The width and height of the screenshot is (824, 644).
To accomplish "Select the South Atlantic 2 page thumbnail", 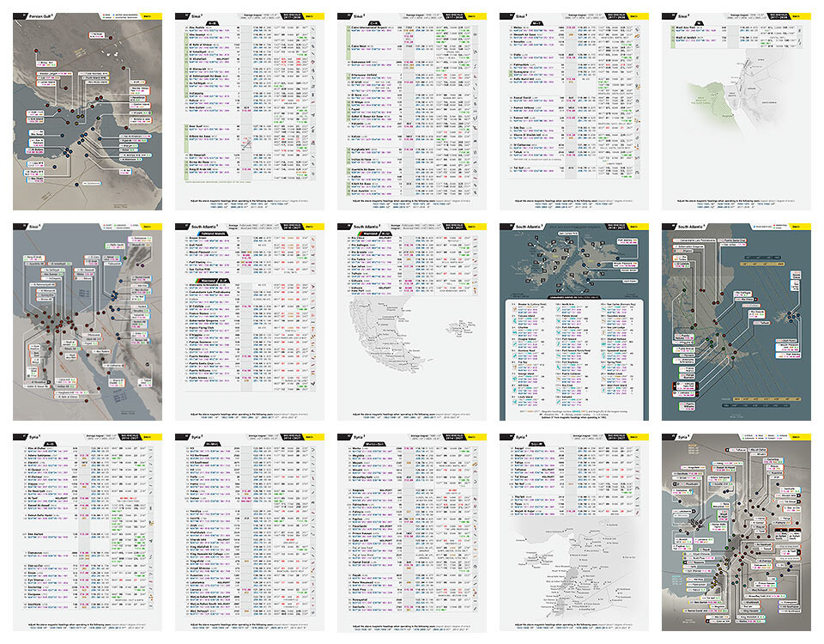I will point(411,322).
